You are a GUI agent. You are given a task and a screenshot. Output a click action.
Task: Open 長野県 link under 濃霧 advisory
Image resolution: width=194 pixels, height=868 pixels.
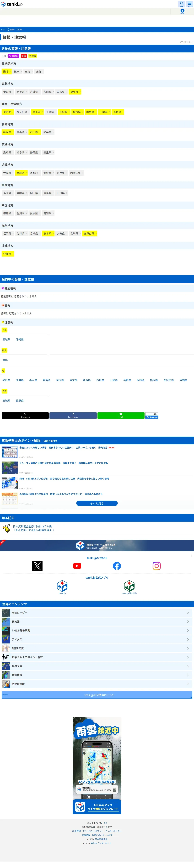[x=20, y=401]
